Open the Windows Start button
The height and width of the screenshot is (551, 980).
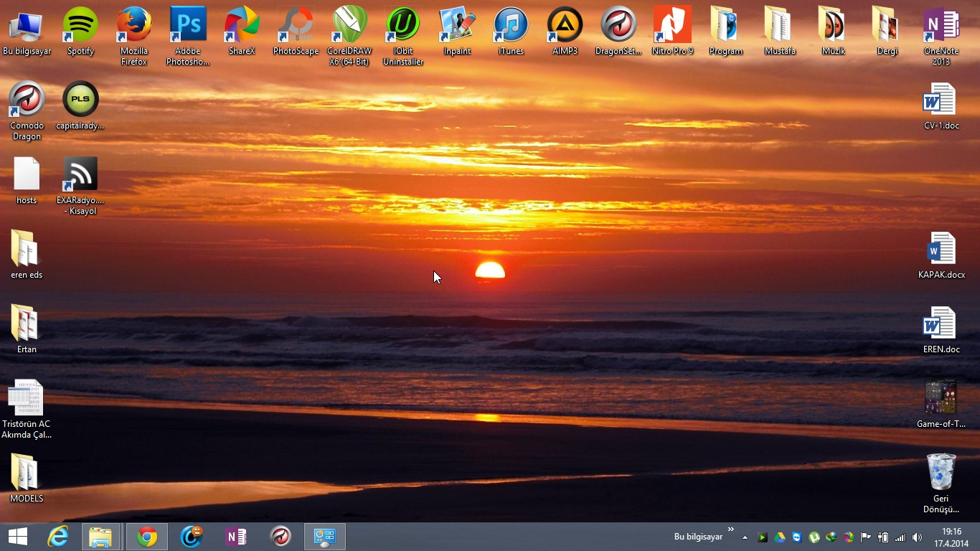point(18,537)
